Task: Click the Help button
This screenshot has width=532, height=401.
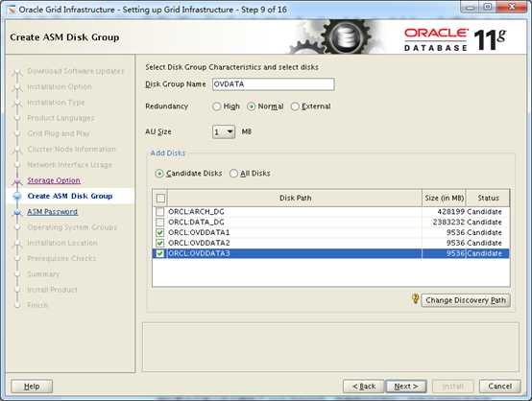Action: pyautogui.click(x=32, y=387)
